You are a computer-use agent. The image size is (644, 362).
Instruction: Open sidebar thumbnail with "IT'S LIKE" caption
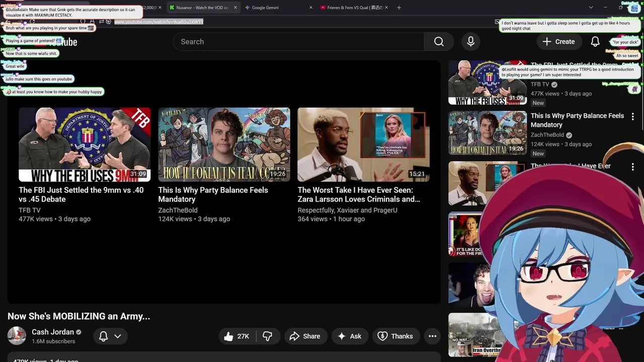point(465,234)
